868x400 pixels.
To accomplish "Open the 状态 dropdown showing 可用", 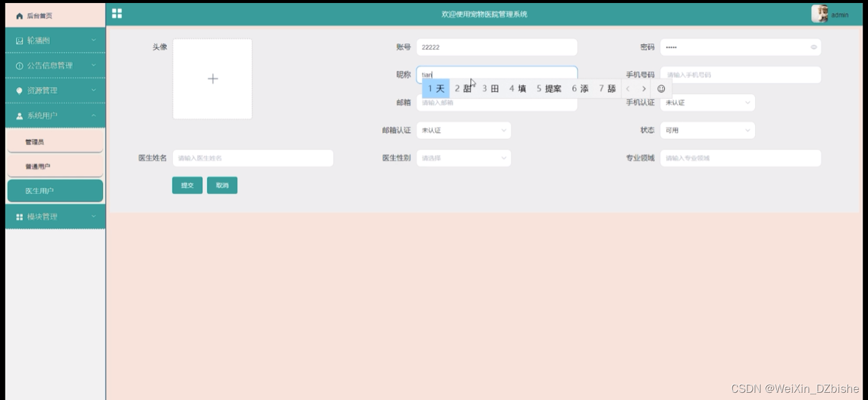I will (708, 130).
